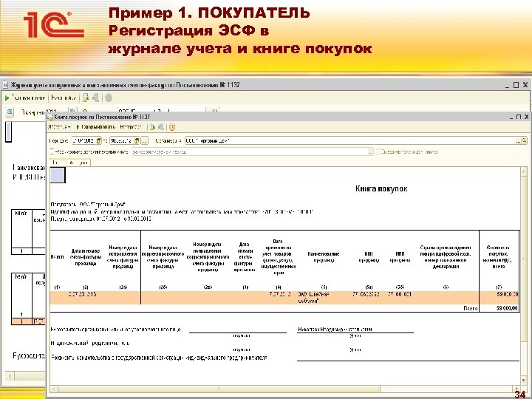
Task: Click the grey document icon in the Журнал учета toolbar
Action: coord(96,98)
